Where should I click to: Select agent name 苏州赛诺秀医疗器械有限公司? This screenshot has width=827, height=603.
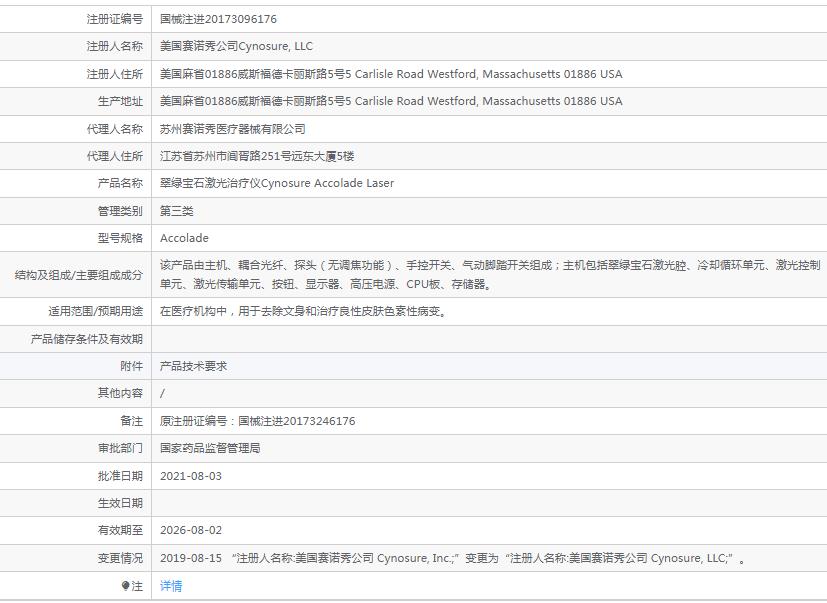[x=233, y=129]
